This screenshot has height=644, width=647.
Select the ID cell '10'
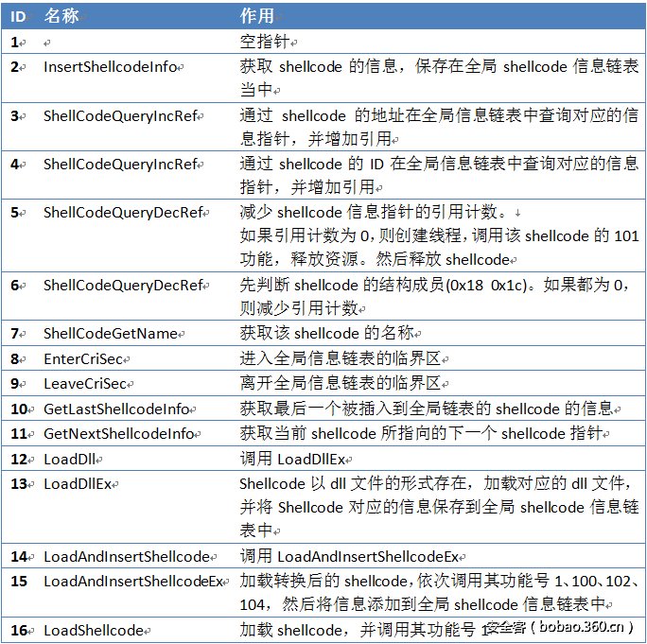19,409
